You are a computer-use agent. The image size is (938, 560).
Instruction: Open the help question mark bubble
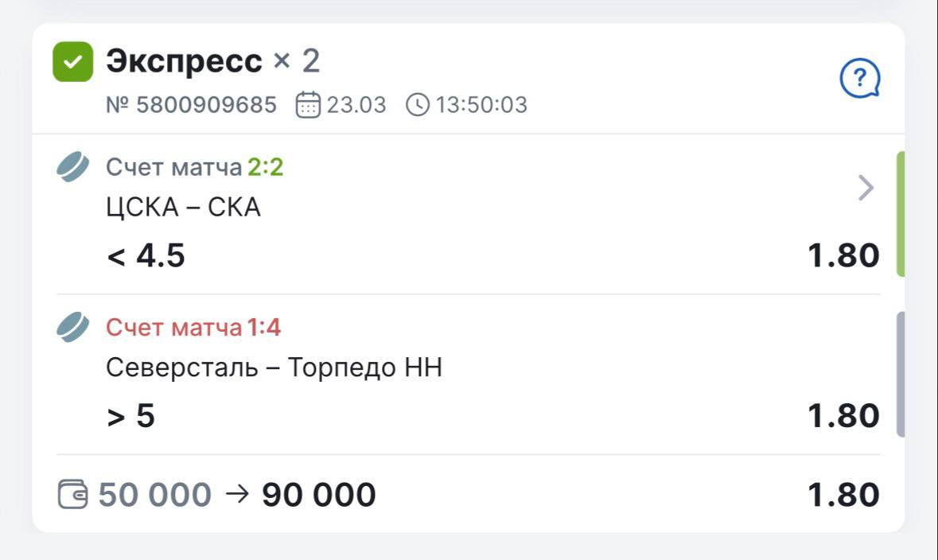pos(860,78)
